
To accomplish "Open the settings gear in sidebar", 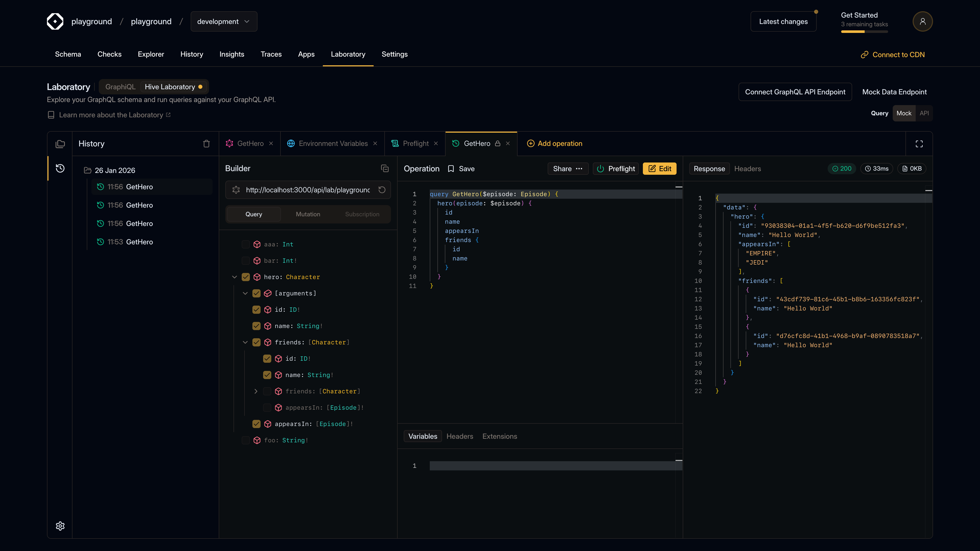I will (60, 526).
